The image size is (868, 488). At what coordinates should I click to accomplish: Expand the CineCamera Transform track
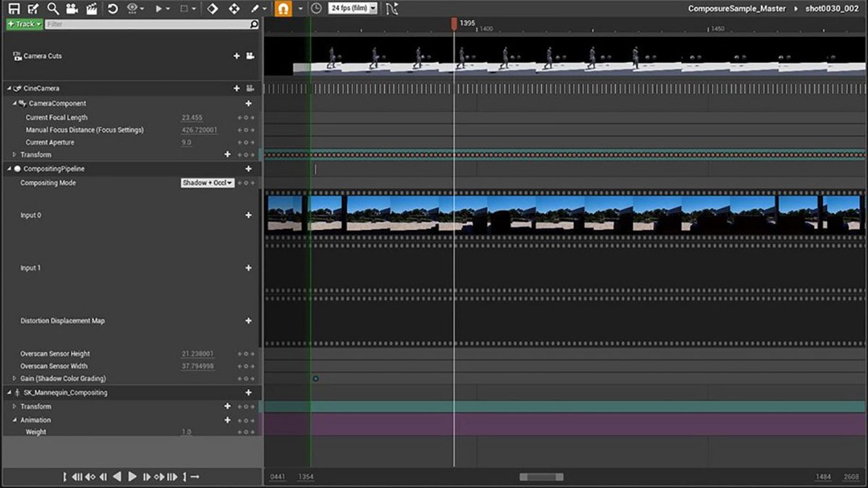pyautogui.click(x=14, y=155)
